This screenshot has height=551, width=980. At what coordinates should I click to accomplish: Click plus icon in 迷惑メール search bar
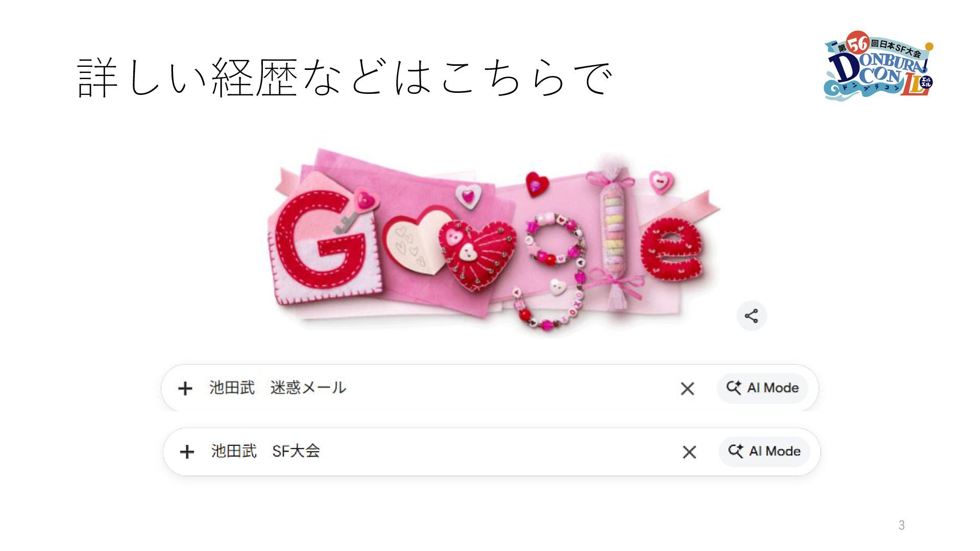(185, 388)
